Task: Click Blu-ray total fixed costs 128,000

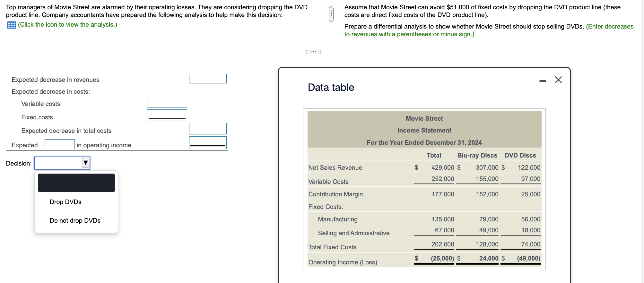Action: pyautogui.click(x=487, y=244)
